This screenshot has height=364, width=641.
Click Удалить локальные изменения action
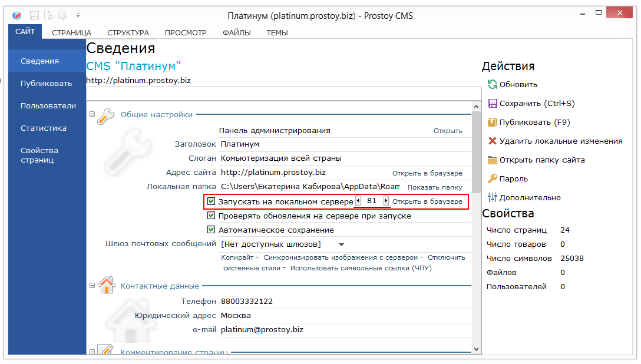(x=560, y=141)
